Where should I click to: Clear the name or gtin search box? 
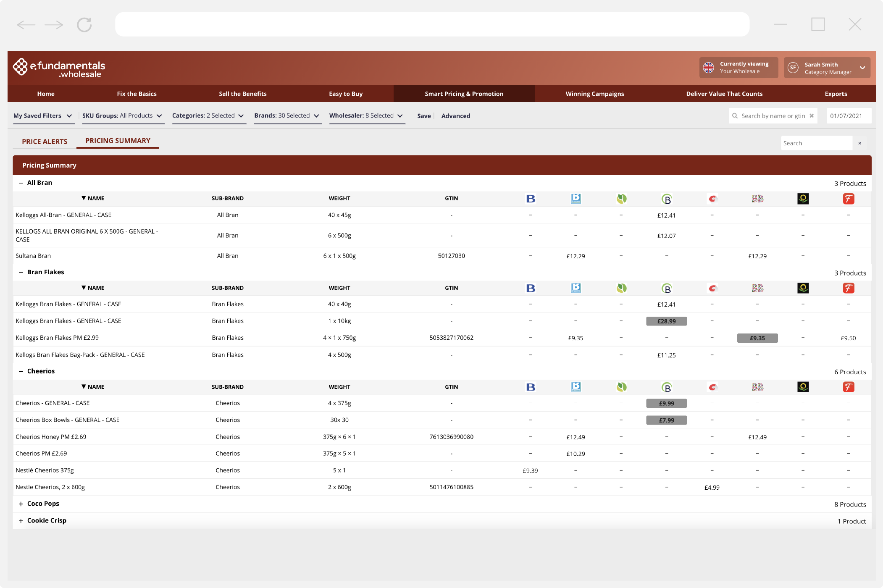(x=812, y=116)
